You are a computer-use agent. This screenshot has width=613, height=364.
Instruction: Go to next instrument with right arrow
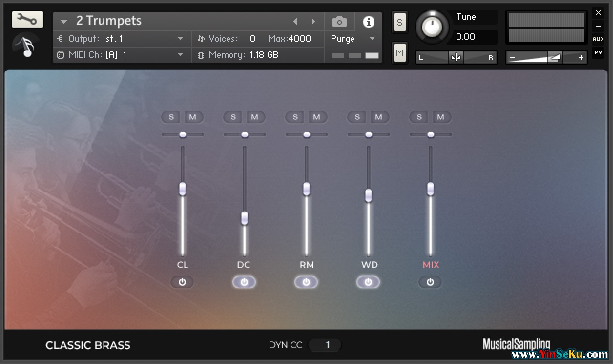313,21
